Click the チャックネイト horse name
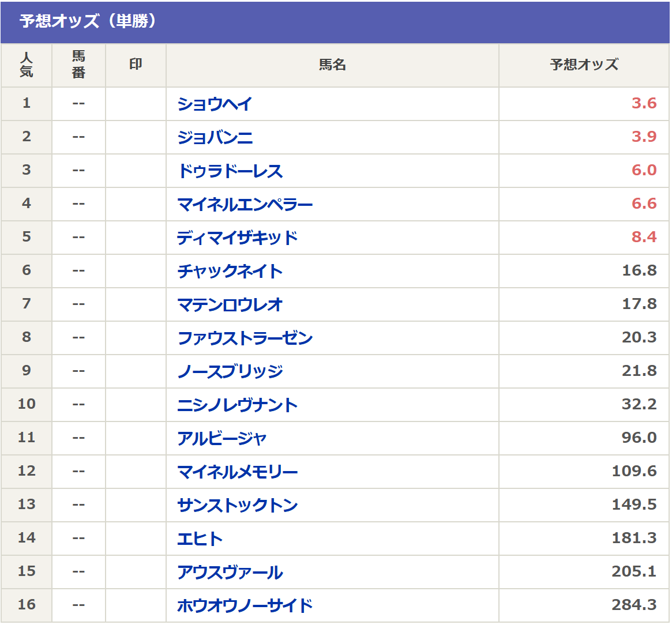Viewport: 672px width, 625px height. (x=230, y=271)
